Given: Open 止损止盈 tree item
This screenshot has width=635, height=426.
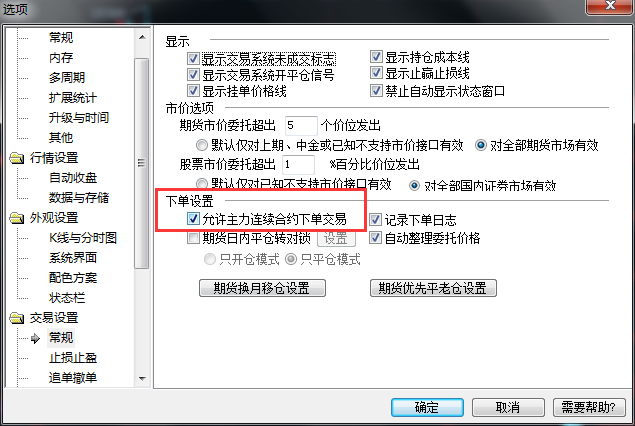Looking at the screenshot, I should (x=73, y=358).
